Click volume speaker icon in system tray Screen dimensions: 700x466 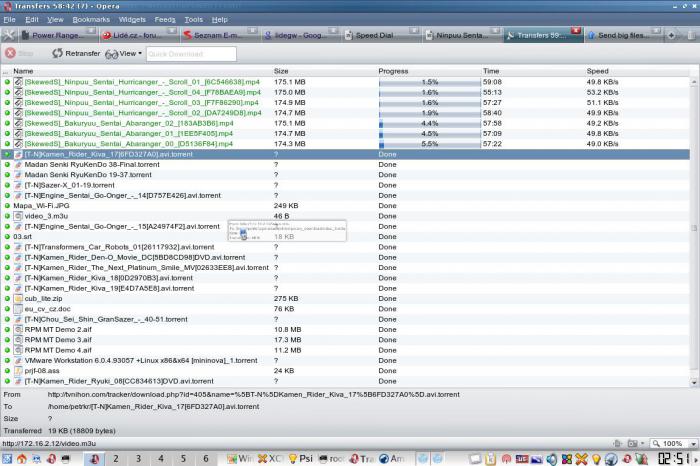pyautogui.click(x=552, y=459)
